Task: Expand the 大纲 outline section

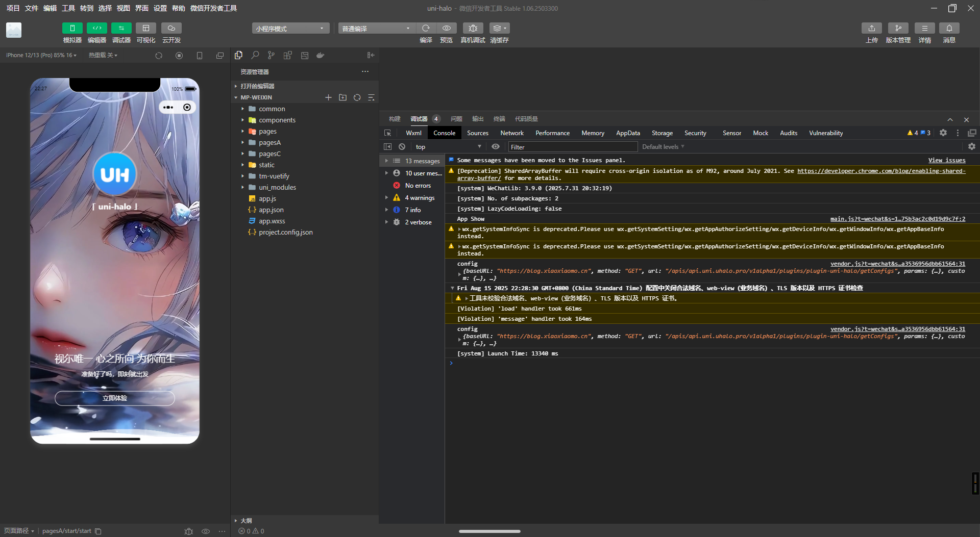Action: 305,521
